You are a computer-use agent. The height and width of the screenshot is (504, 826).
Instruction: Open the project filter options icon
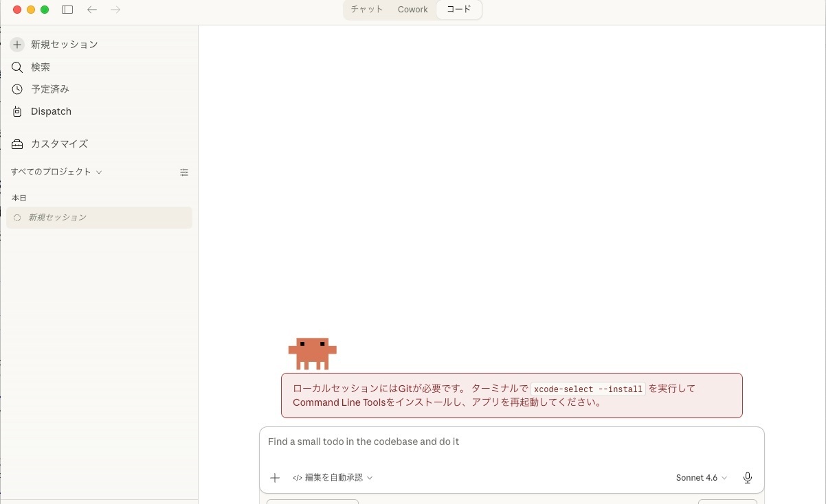pyautogui.click(x=184, y=172)
